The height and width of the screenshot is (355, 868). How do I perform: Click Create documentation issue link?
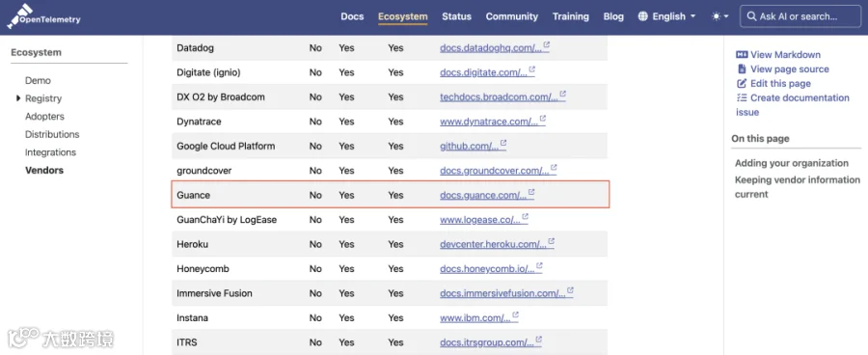point(793,105)
